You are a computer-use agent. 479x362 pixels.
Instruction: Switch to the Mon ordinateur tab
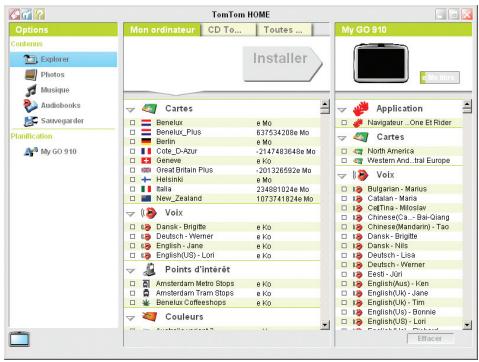click(162, 30)
